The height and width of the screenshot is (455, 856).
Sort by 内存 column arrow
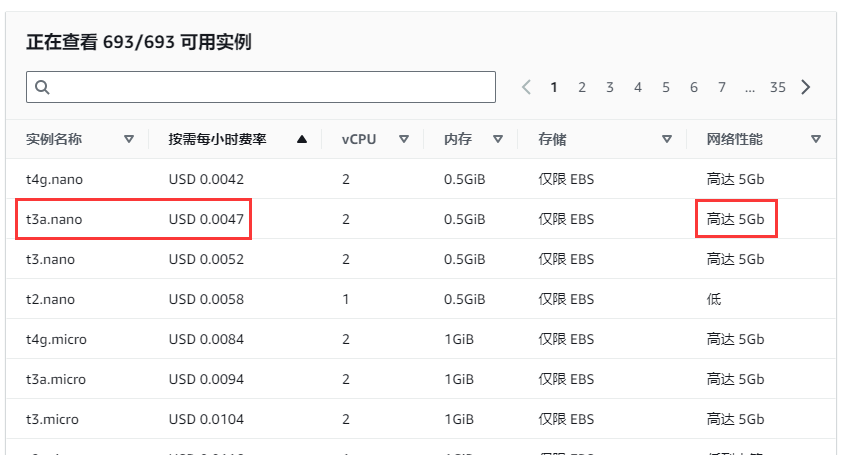[497, 139]
